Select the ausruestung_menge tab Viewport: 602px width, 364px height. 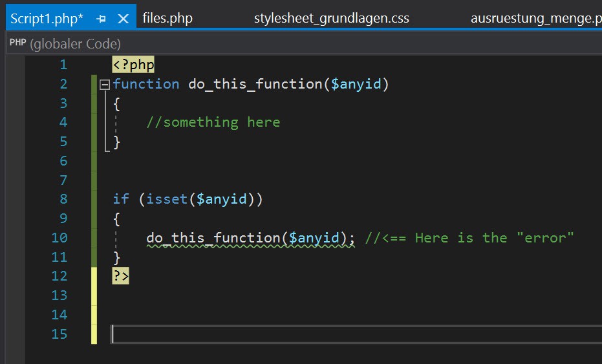(535, 18)
